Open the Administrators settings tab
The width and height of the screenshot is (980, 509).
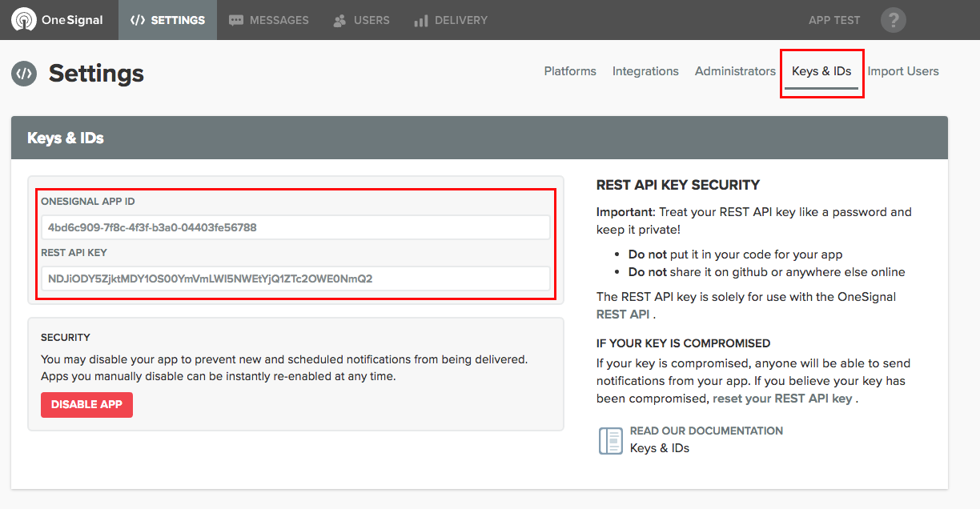coord(735,71)
